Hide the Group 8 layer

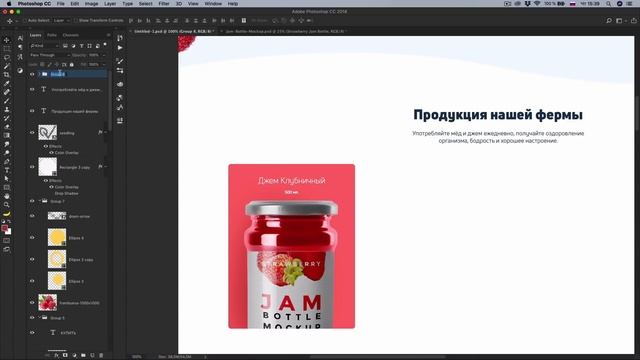tap(32, 74)
